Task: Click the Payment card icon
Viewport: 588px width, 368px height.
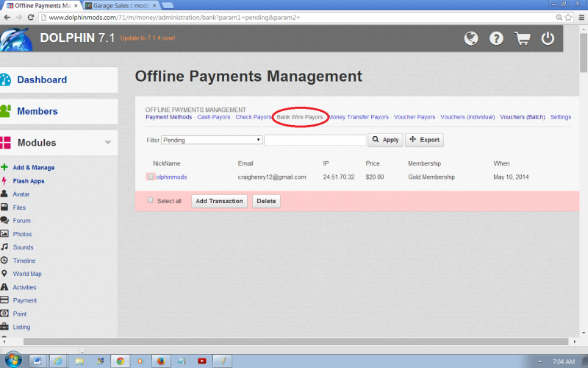Action: [x=4, y=300]
